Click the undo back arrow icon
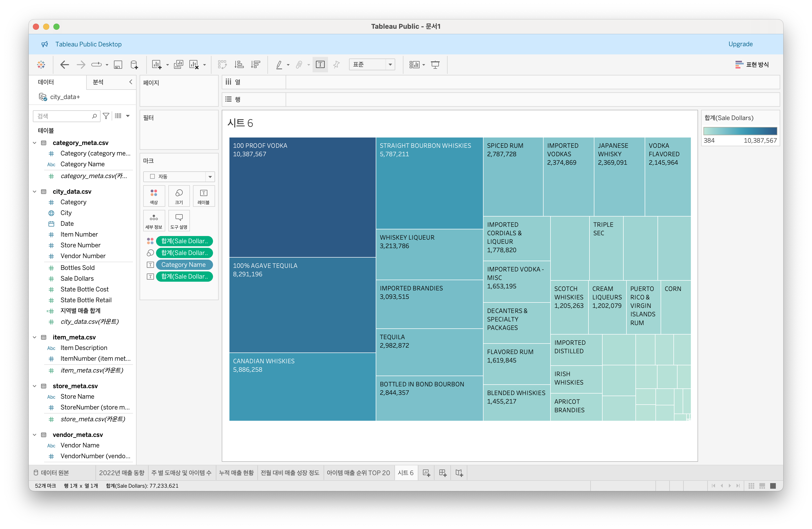Image resolution: width=812 pixels, height=529 pixels. [64, 64]
